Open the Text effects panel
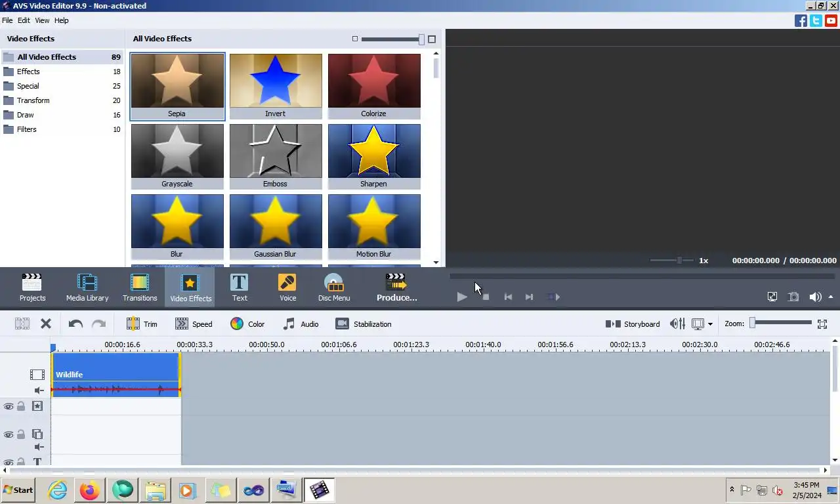 [x=240, y=288]
